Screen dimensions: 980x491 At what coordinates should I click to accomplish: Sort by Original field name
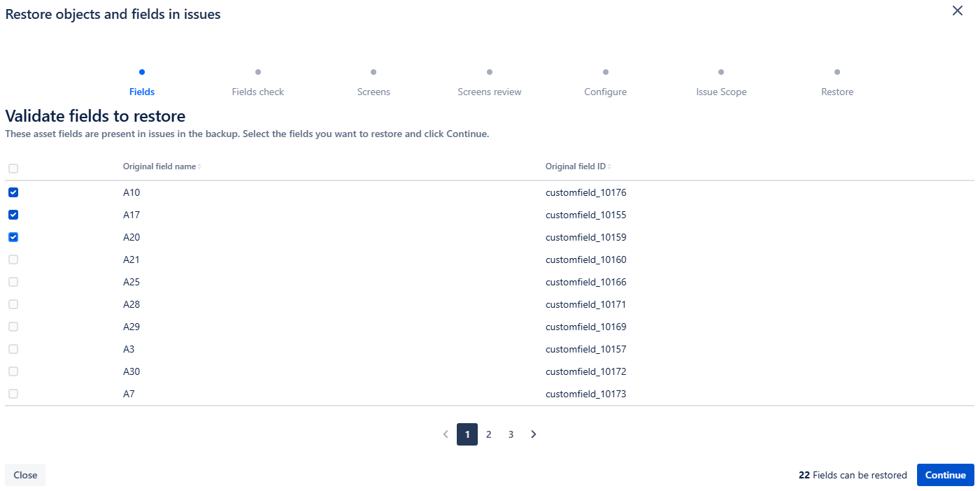tap(162, 166)
